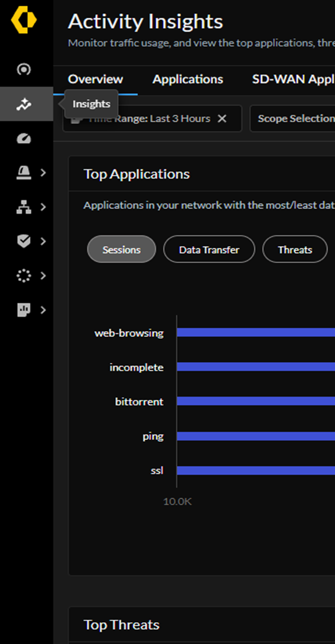
Task: Expand the alerts sidebar chevron
Action: click(x=42, y=172)
